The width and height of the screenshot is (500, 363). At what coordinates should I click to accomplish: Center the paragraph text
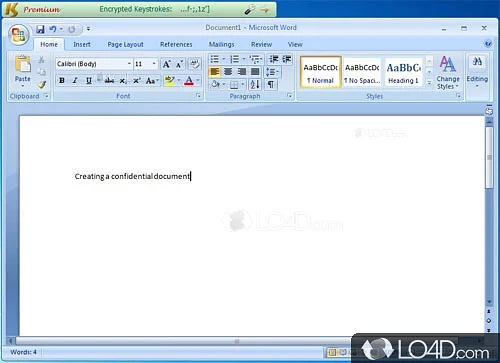pos(228,72)
